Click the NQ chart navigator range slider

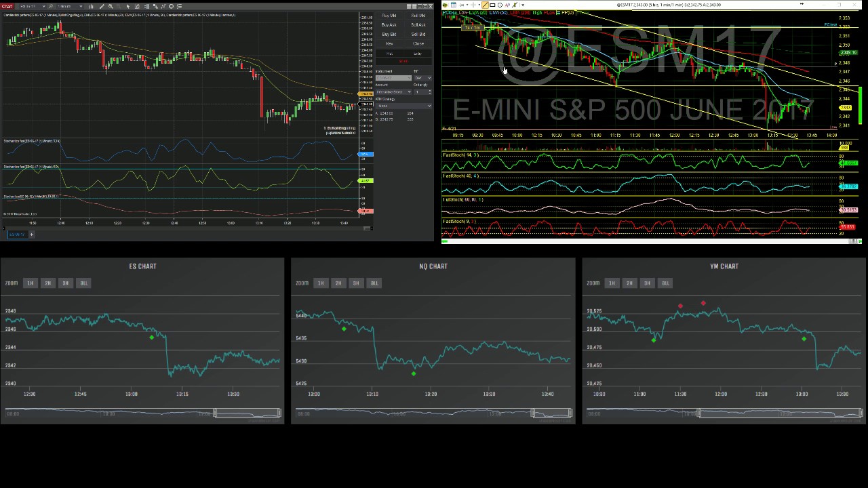[552, 413]
